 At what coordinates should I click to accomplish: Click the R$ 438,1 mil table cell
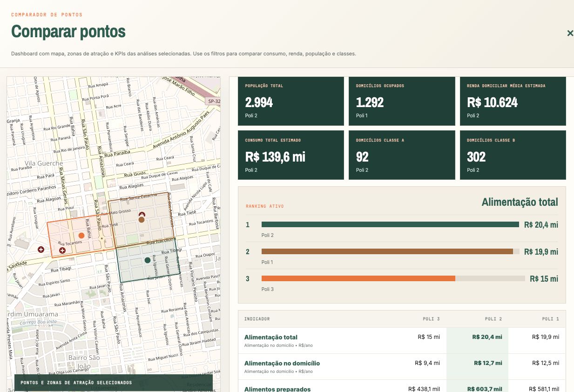click(x=424, y=389)
